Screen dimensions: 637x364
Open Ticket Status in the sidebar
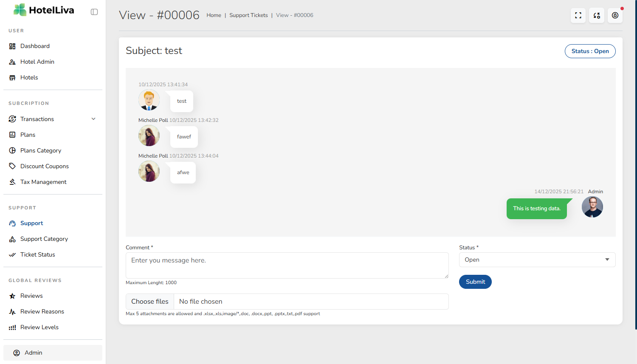37,255
